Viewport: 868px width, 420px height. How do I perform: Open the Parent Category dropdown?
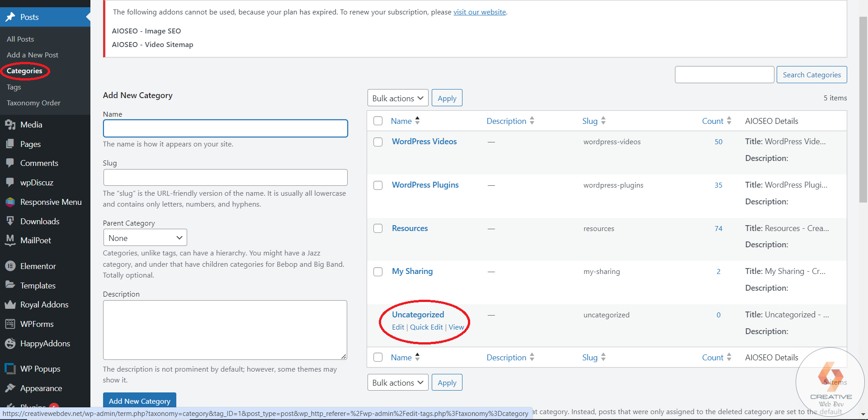pos(145,238)
